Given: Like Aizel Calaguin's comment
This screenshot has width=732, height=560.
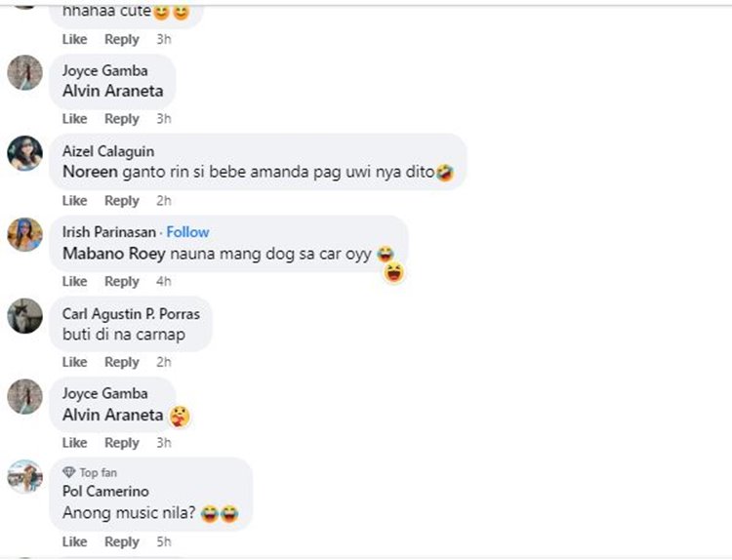Looking at the screenshot, I should coord(75,201).
